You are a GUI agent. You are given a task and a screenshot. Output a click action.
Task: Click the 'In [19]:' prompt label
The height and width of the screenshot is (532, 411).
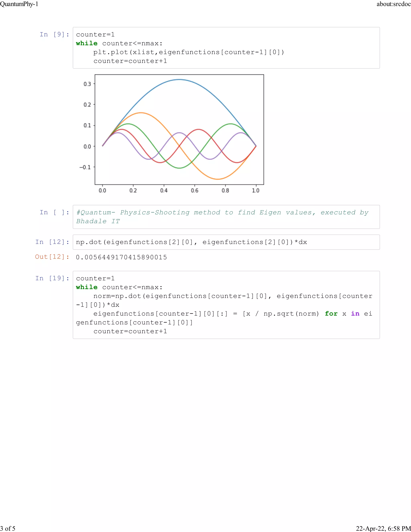tap(52, 278)
